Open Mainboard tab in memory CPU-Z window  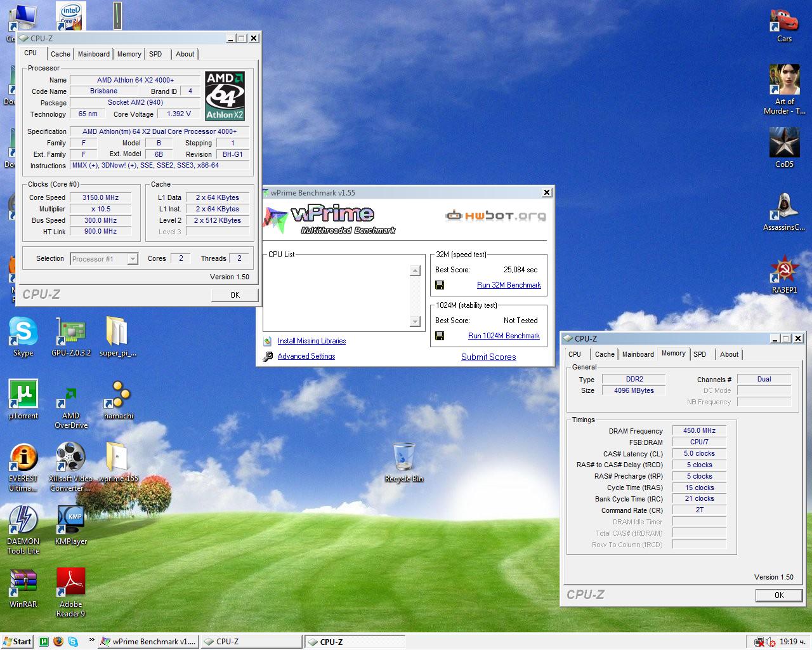coord(638,354)
